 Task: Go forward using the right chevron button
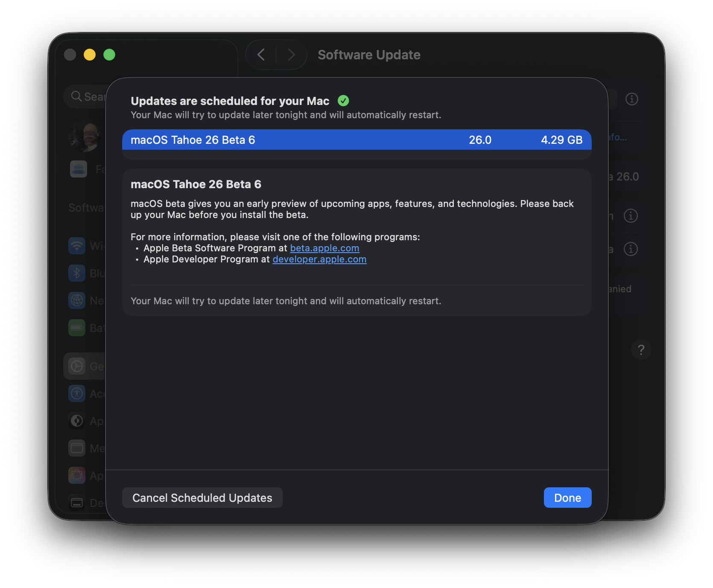click(x=291, y=55)
